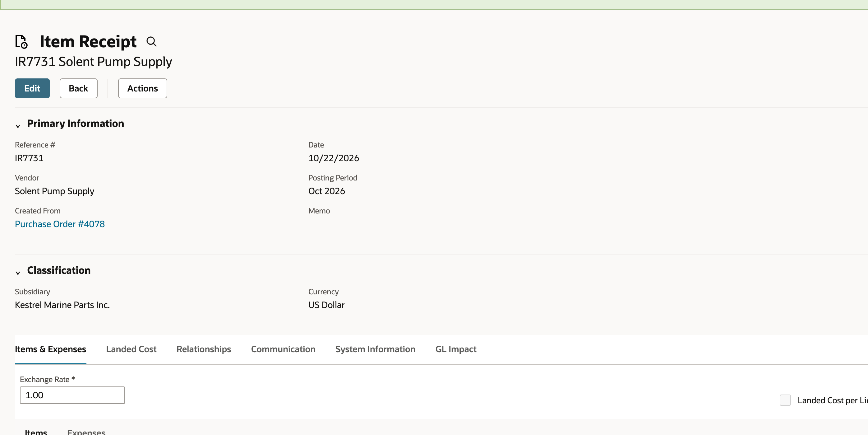
Task: Click the Posting Period value Oct 2026
Action: coord(326,191)
